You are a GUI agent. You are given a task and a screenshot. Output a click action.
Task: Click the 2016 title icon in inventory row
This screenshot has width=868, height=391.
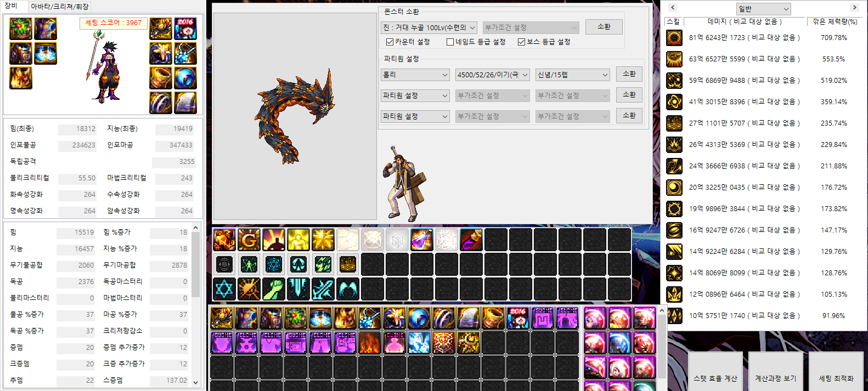pos(517,318)
